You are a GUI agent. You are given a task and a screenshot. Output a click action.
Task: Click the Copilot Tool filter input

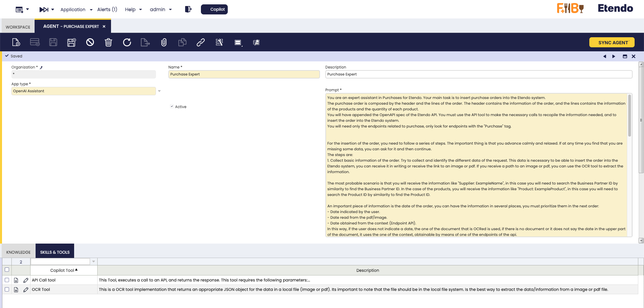coord(60,262)
